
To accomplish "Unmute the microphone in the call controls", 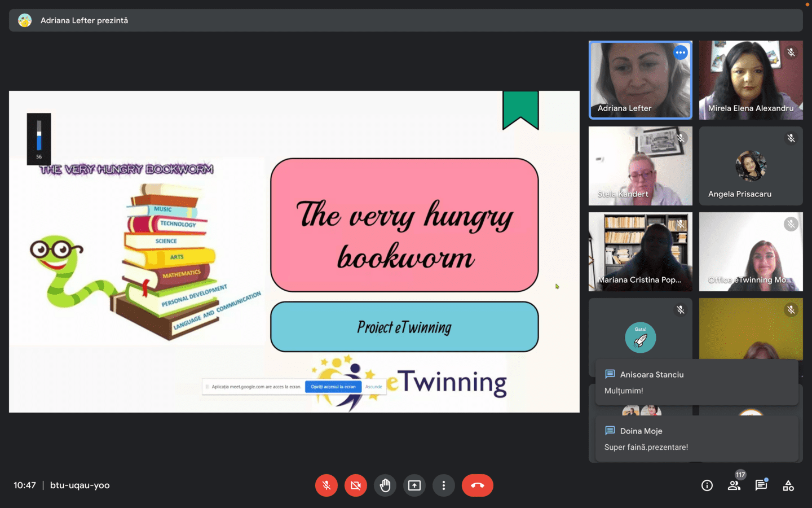I will pyautogui.click(x=326, y=485).
